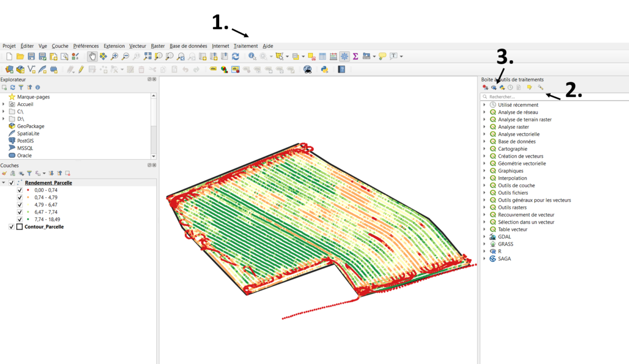The height and width of the screenshot is (364, 629).
Task: Select the Table vecteur toolbox category
Action: pyautogui.click(x=513, y=229)
